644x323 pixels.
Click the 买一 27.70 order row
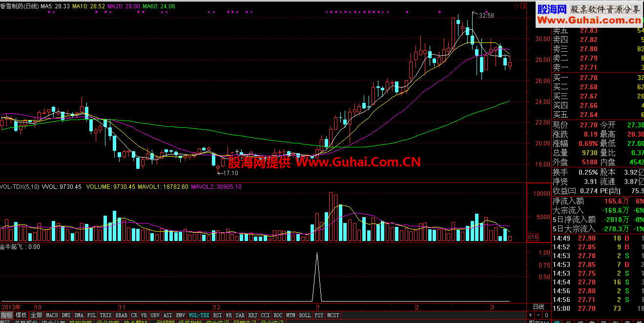pos(598,78)
